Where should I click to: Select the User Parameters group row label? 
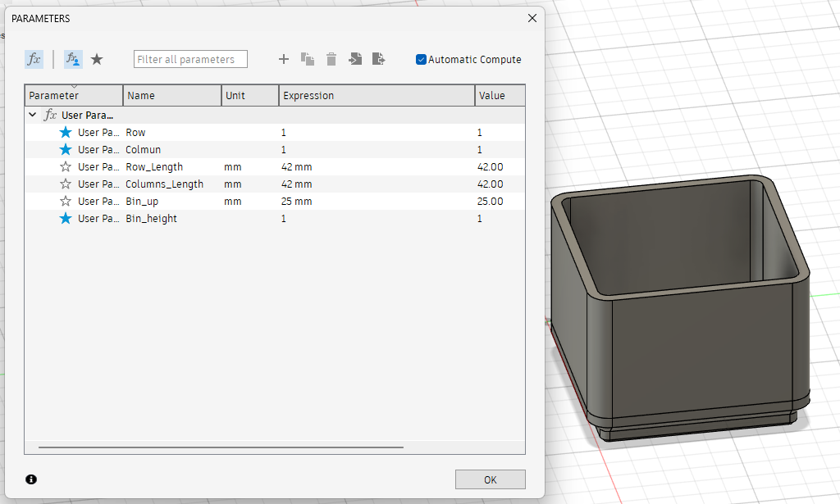[87, 115]
